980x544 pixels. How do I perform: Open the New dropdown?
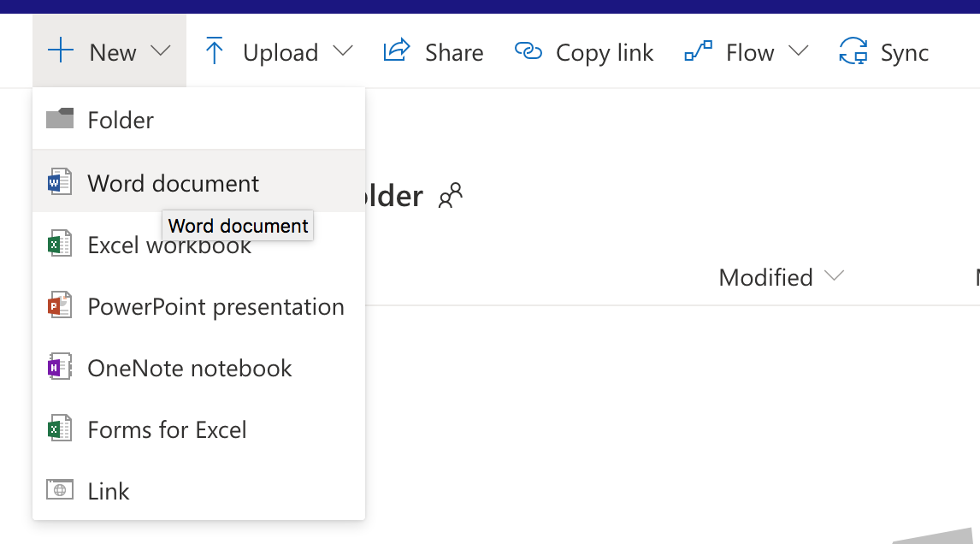(x=109, y=51)
